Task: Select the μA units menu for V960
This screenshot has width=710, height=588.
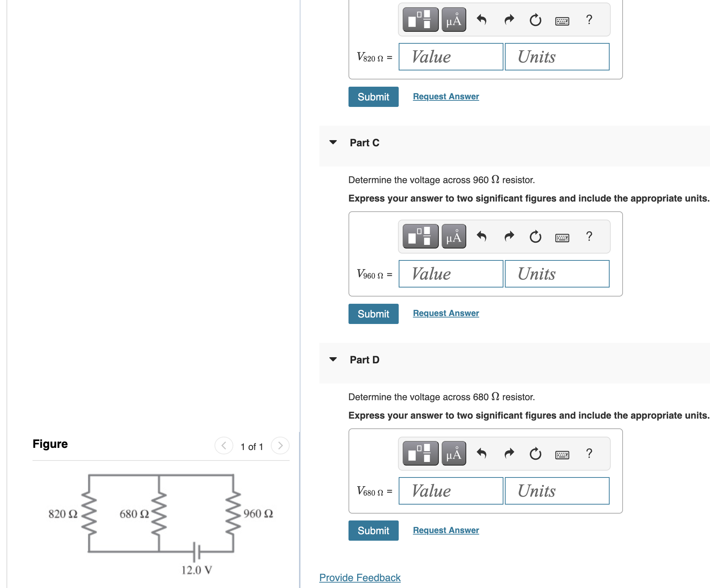Action: click(x=453, y=237)
